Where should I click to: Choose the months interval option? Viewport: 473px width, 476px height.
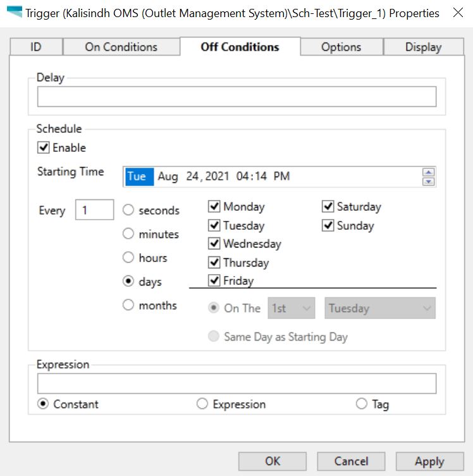point(128,305)
